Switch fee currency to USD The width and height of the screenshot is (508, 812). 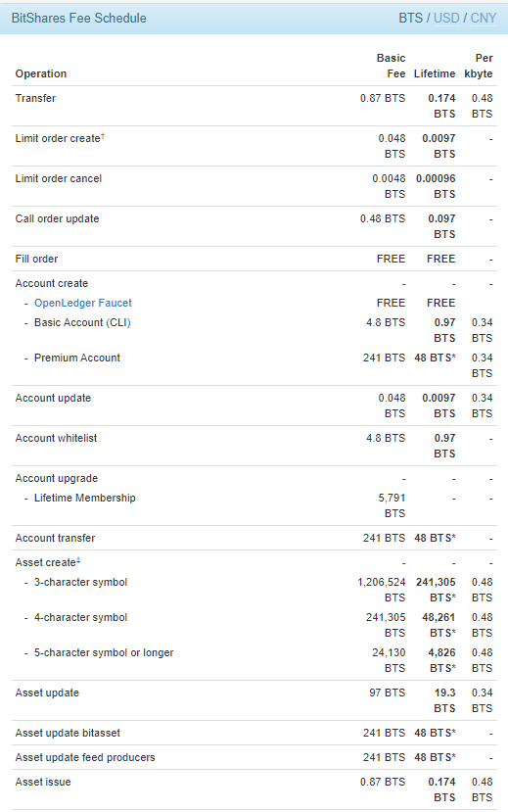[446, 19]
